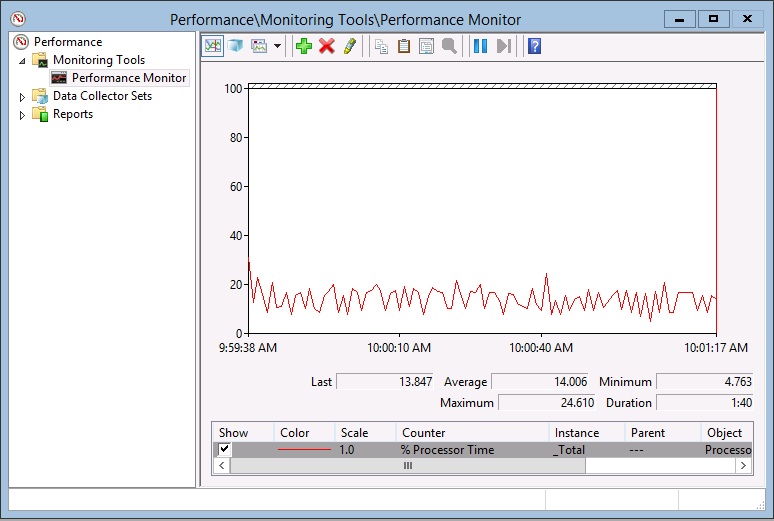Click the View Current Activity toolbar icon
Image resolution: width=774 pixels, height=521 pixels.
[213, 46]
